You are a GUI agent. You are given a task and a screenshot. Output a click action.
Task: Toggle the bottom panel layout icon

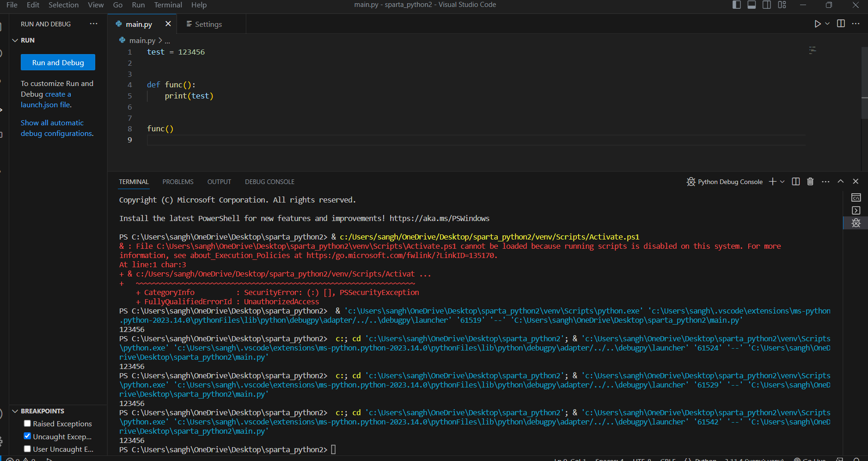click(x=752, y=5)
